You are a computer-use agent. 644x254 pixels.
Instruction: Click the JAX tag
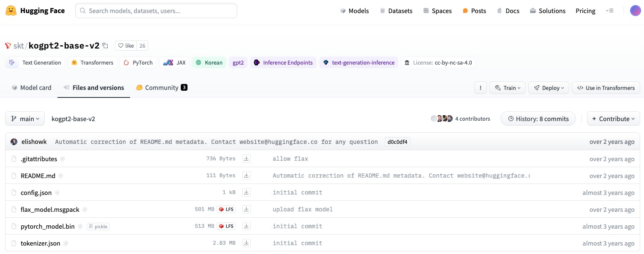(x=174, y=62)
